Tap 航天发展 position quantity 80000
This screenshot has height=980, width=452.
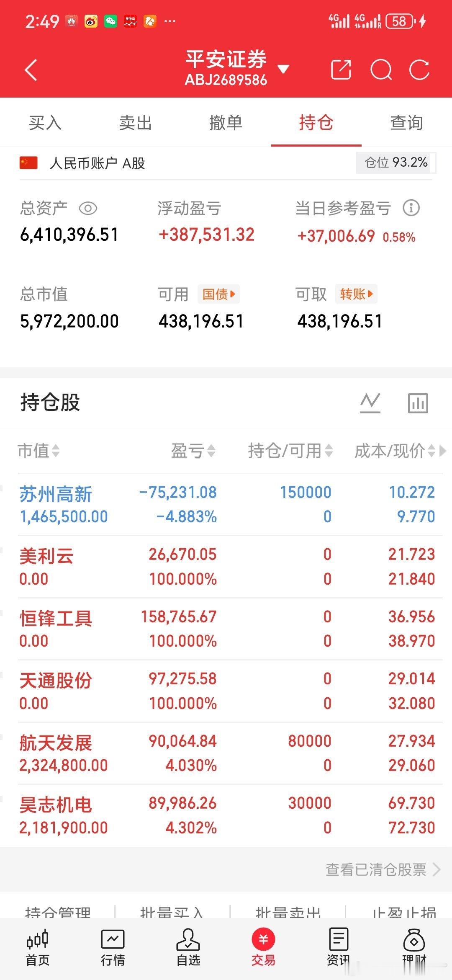pyautogui.click(x=310, y=741)
